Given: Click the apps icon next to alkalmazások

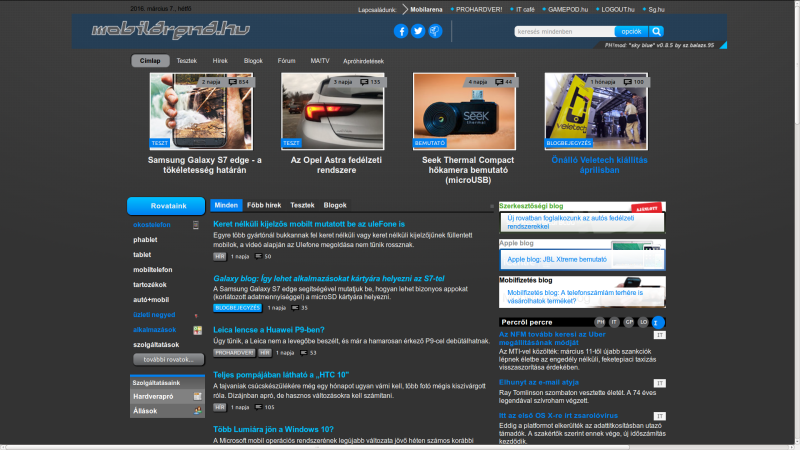Looking at the screenshot, I should [197, 330].
